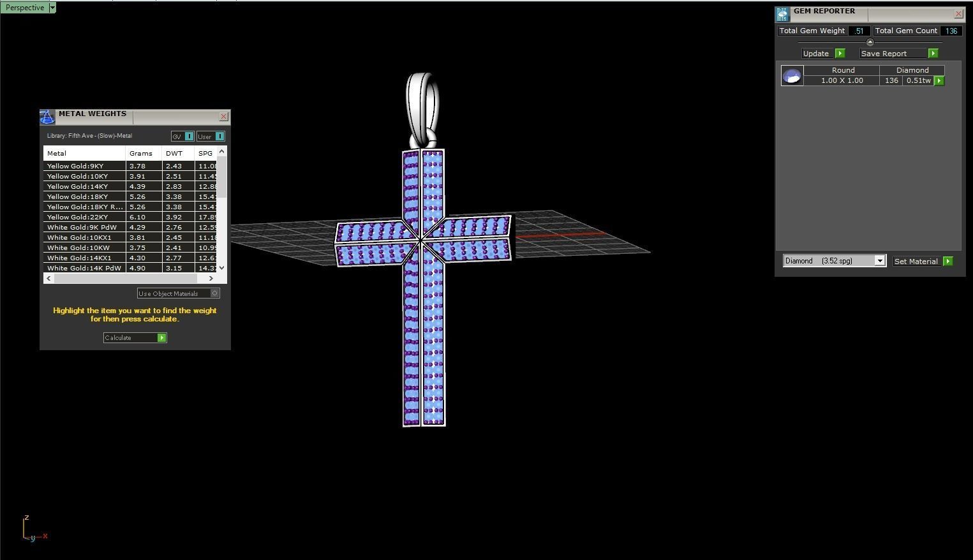Click the Total Gem Count value field
The height and width of the screenshot is (560, 973).
pos(951,31)
